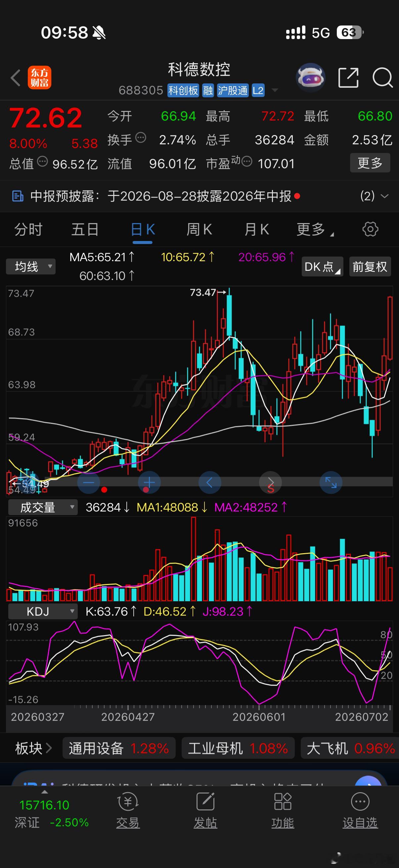The width and height of the screenshot is (399, 868).
Task: Move chart right with arrow button
Action: (270, 483)
